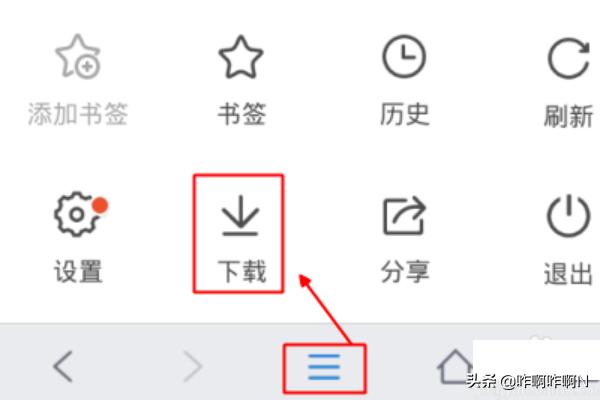Viewport: 600px width, 400px height.
Task: Tap the 退出 power exit icon
Action: click(569, 215)
